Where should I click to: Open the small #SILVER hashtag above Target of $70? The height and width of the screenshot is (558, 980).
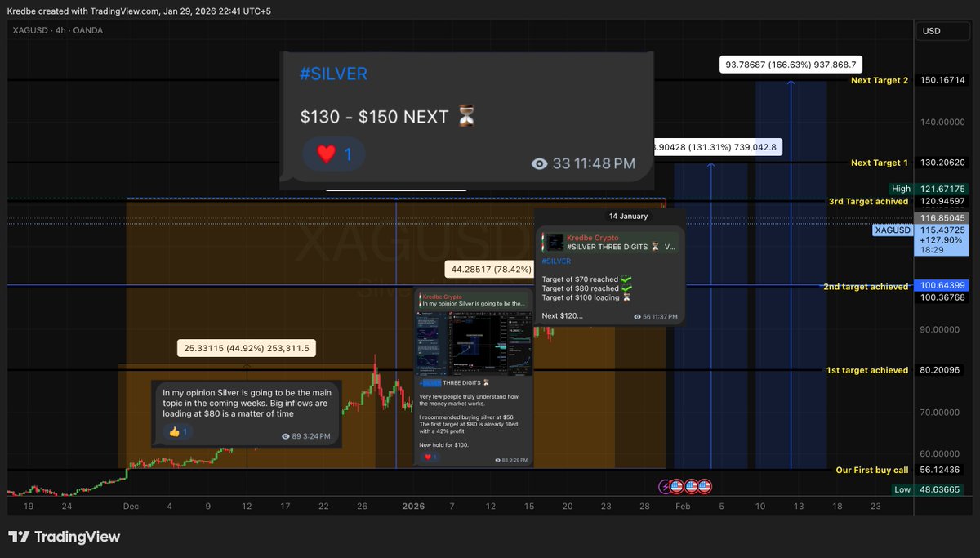(556, 261)
